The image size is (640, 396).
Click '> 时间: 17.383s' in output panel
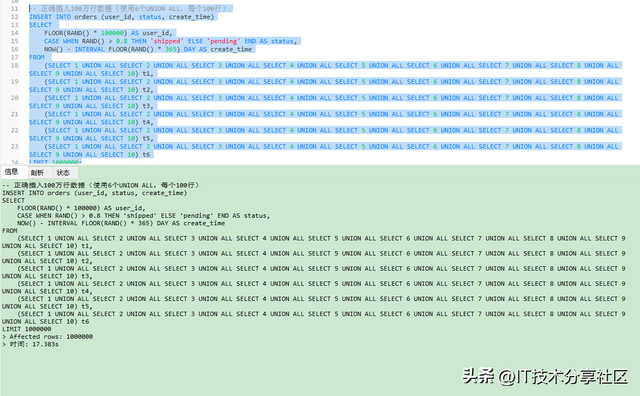point(30,345)
